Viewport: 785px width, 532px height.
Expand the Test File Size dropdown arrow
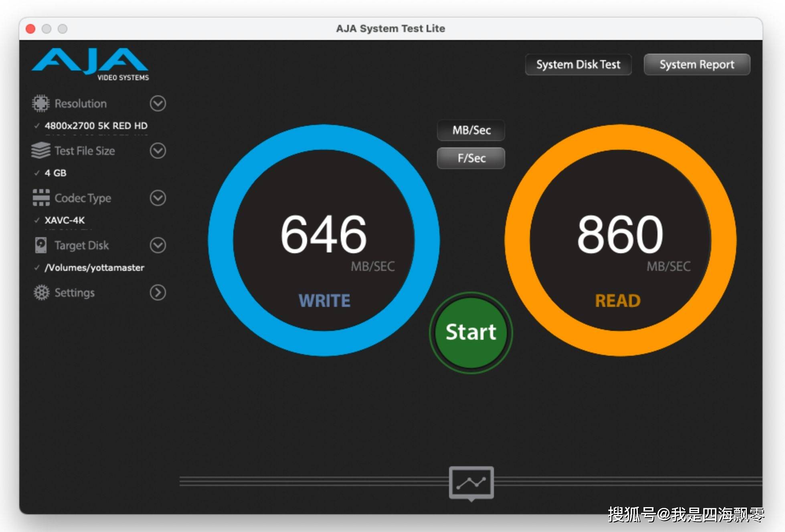pos(158,151)
